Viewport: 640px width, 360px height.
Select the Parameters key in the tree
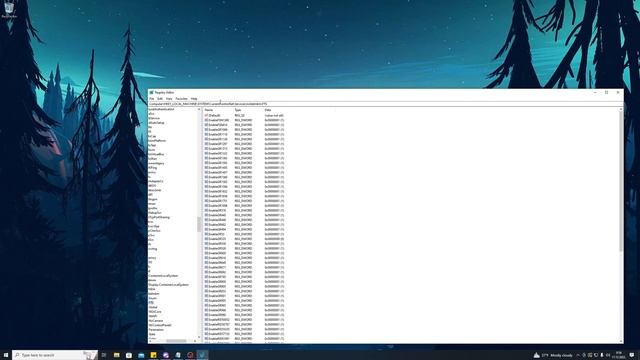point(156,330)
